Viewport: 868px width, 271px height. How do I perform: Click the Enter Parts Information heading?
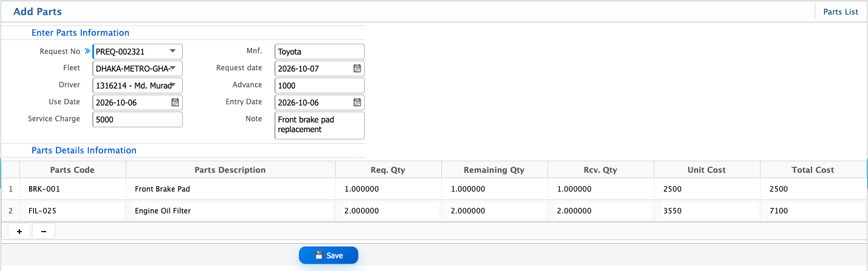coord(80,33)
